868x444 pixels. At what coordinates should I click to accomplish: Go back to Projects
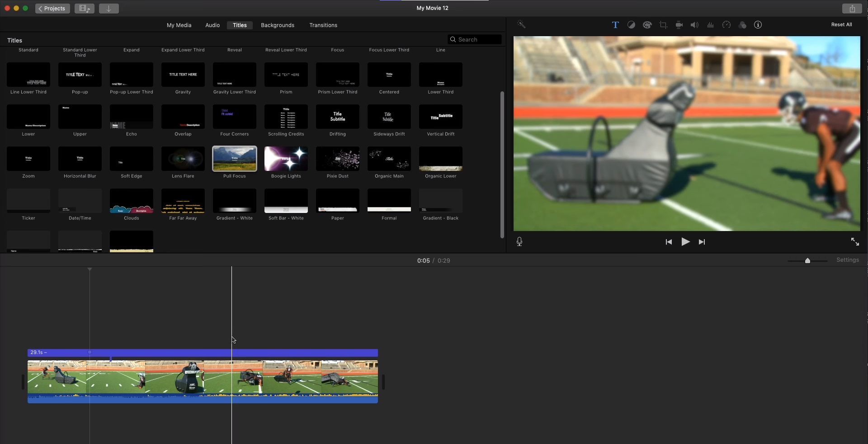(52, 9)
